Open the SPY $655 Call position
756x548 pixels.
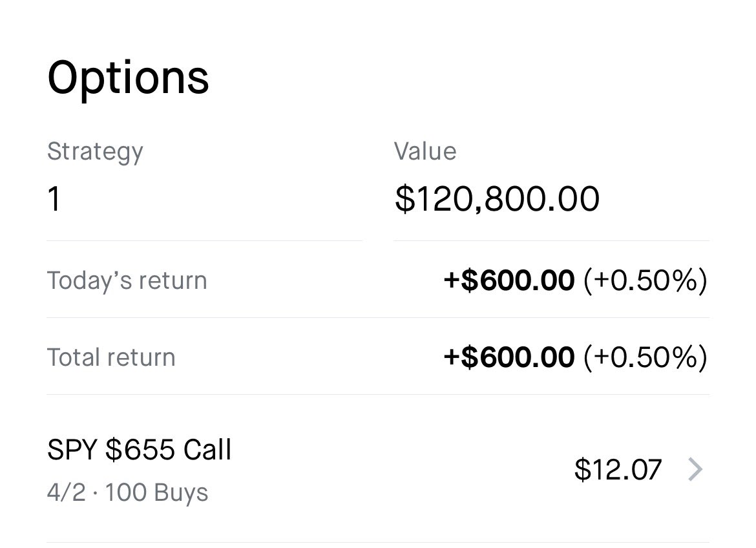click(139, 450)
